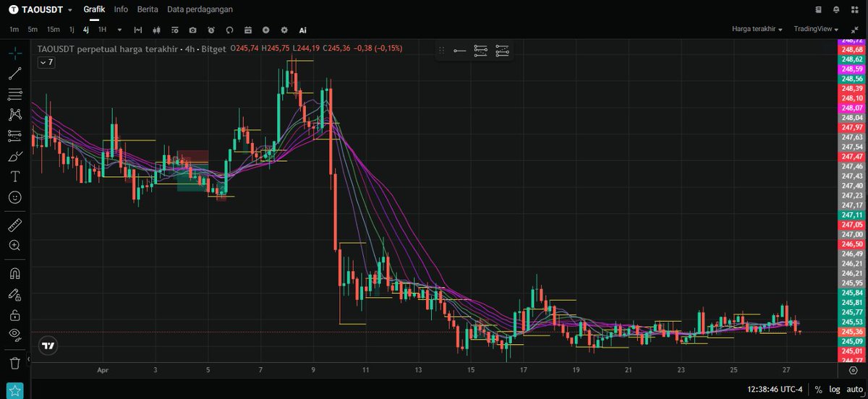Switch to the 15m timeframe
Image resolution: width=868 pixels, height=399 pixels.
click(x=53, y=30)
